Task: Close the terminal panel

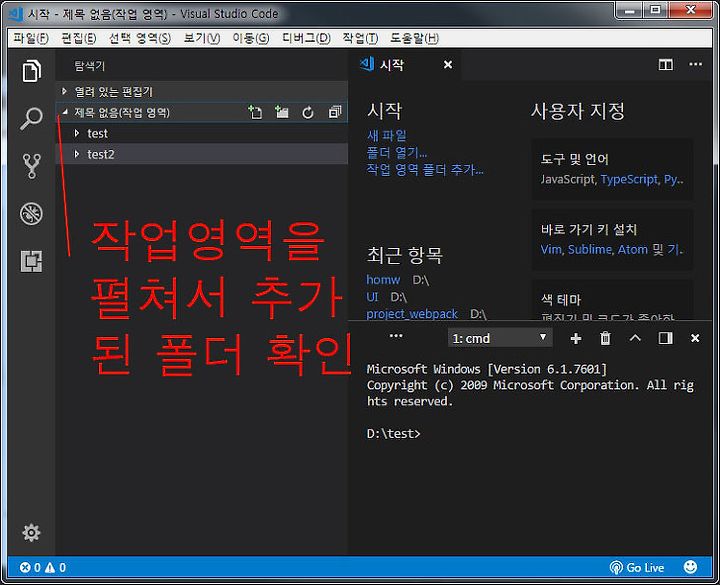Action: point(695,338)
